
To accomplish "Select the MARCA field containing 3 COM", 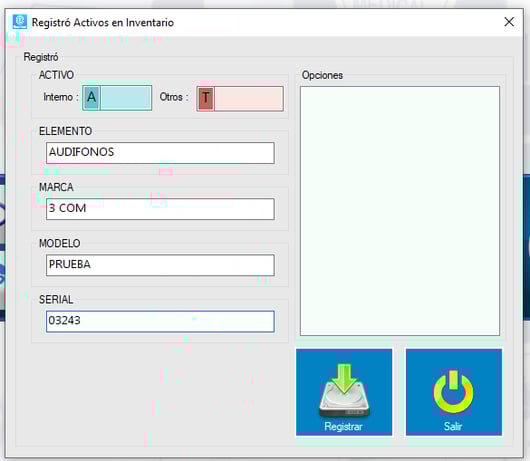I will click(160, 209).
